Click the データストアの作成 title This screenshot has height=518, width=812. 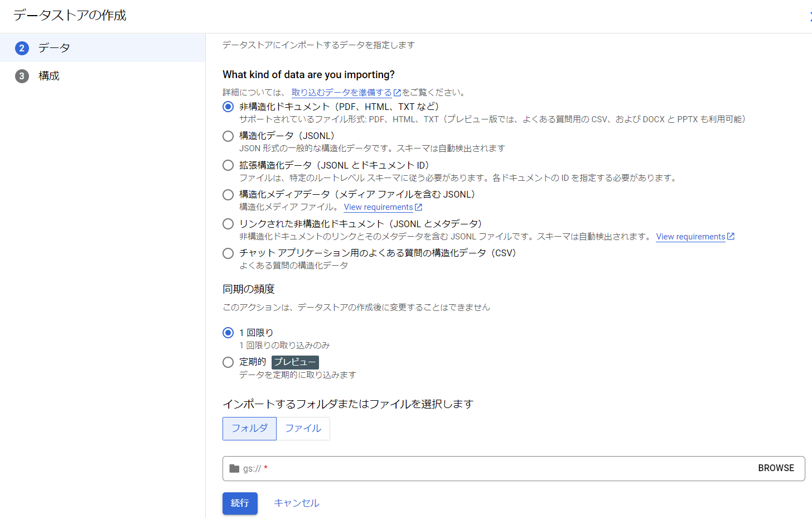click(70, 16)
